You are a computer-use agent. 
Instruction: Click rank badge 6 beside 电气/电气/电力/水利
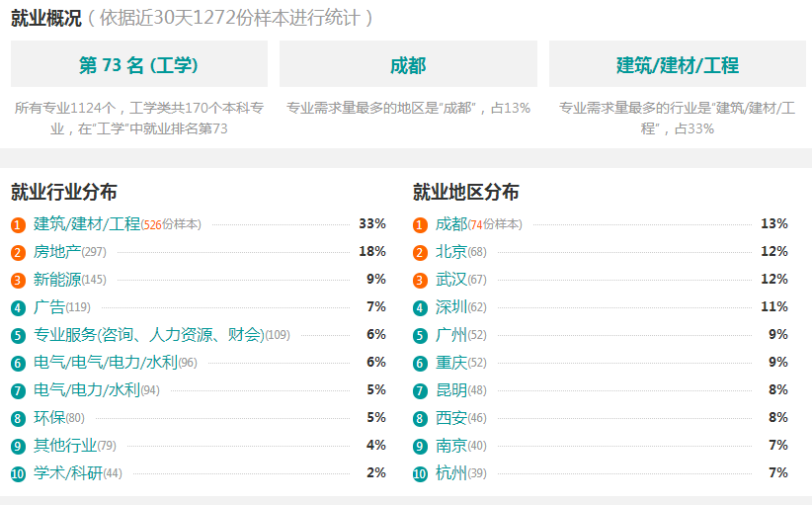pos(18,363)
